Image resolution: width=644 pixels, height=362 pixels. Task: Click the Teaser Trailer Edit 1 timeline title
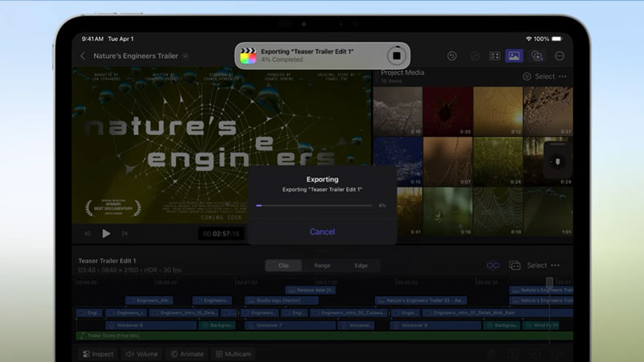click(107, 261)
